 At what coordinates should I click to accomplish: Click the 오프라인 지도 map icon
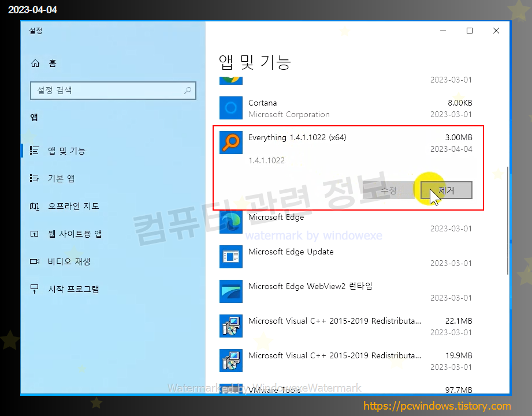tap(34, 206)
